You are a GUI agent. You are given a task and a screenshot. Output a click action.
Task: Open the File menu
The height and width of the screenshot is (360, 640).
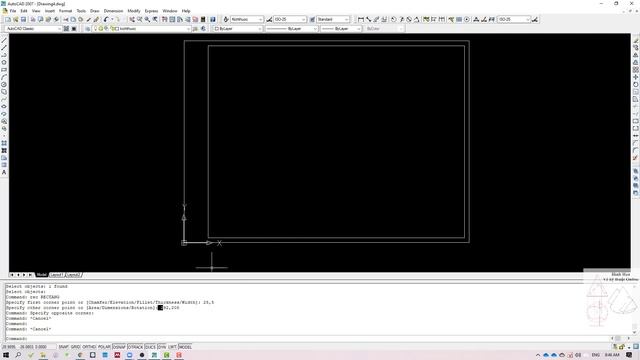point(13,11)
